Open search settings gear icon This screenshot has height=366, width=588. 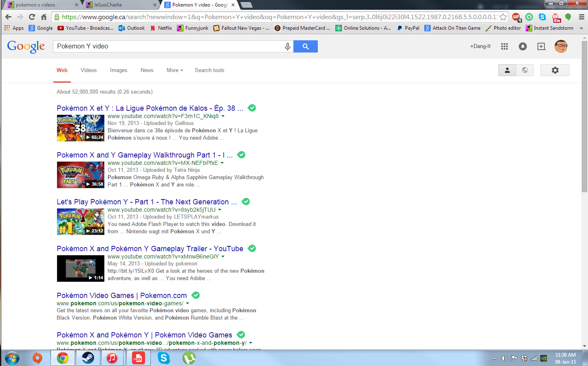click(555, 70)
